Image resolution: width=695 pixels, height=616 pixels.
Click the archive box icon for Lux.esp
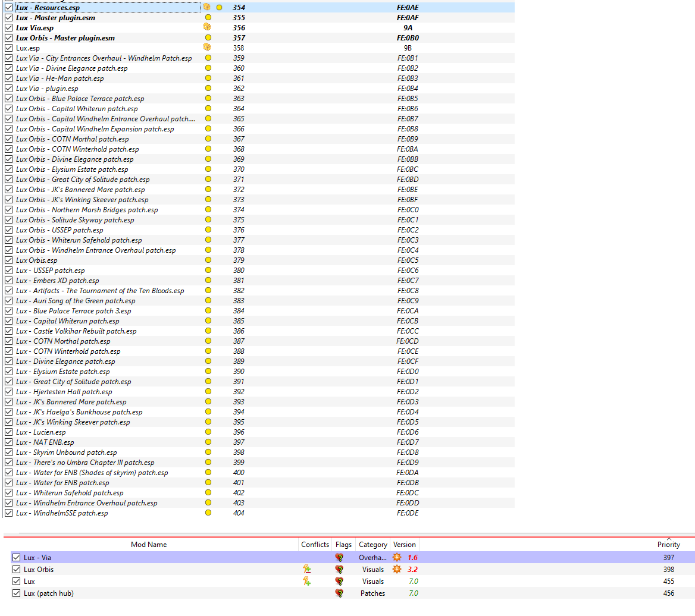click(207, 47)
